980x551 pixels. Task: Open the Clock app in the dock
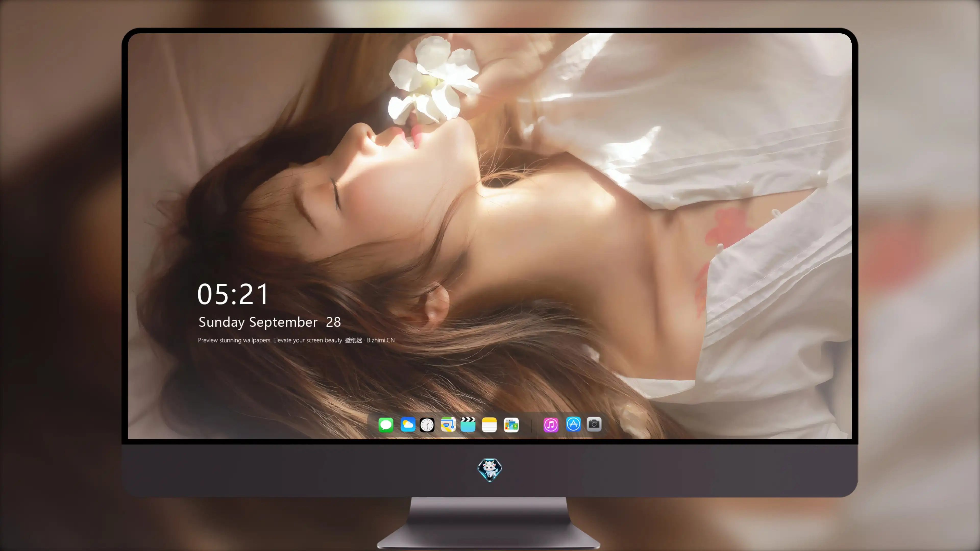coord(427,425)
